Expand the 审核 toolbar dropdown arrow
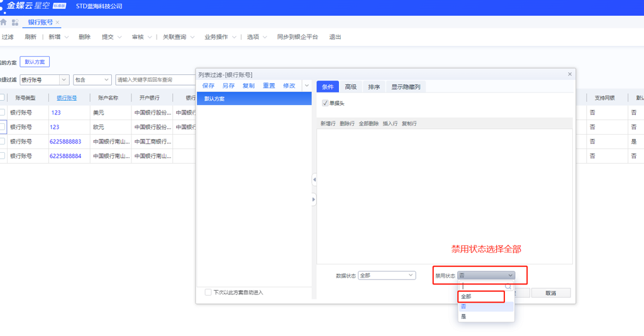The image size is (644, 336). [150, 37]
